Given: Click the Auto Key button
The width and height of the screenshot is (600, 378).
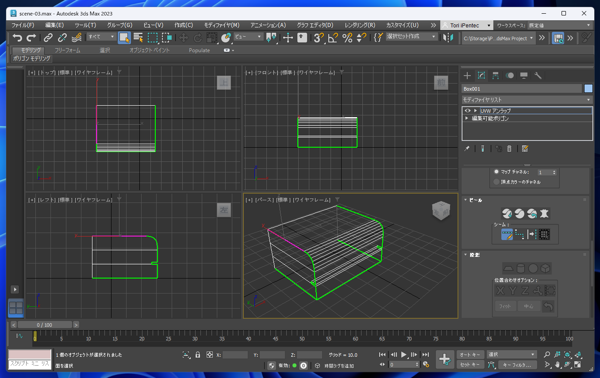Looking at the screenshot, I should pos(470,354).
